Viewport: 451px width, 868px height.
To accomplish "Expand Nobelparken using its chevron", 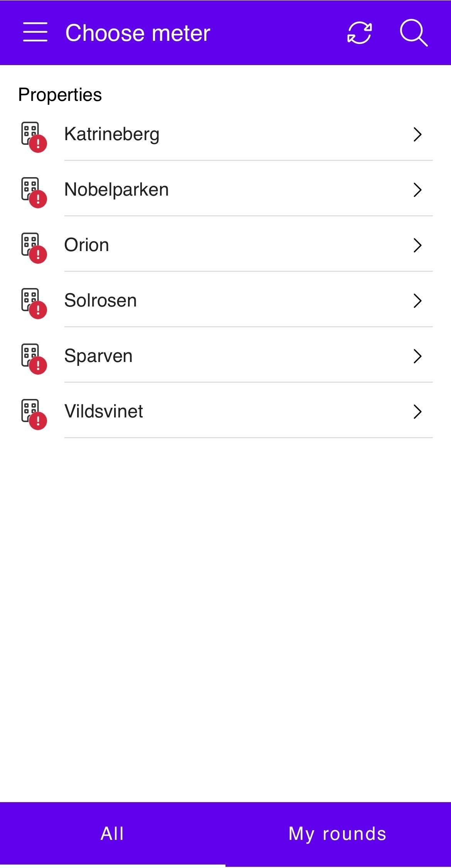I will click(417, 190).
